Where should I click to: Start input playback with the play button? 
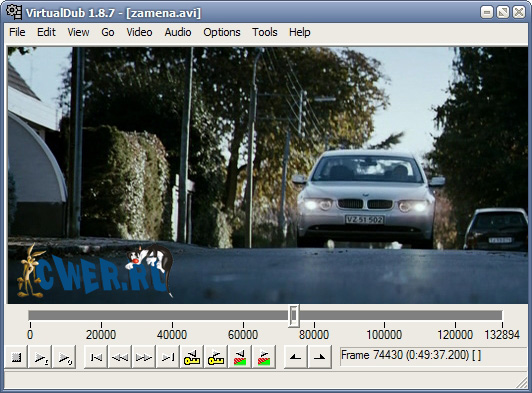40,357
